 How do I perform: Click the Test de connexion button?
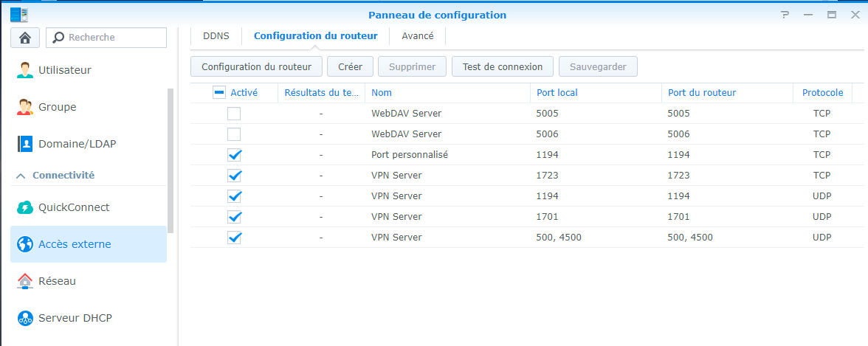tap(503, 66)
